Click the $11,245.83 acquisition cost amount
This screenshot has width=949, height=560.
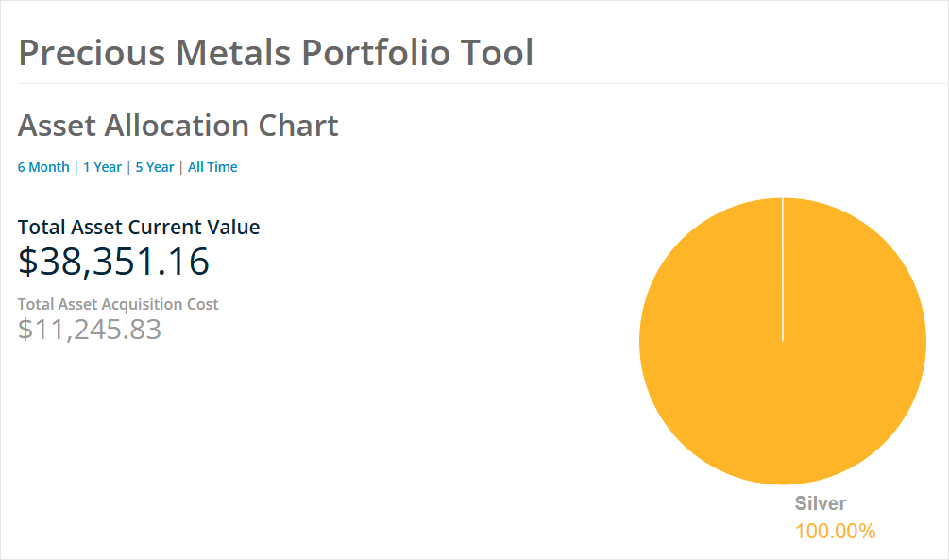pos(90,330)
